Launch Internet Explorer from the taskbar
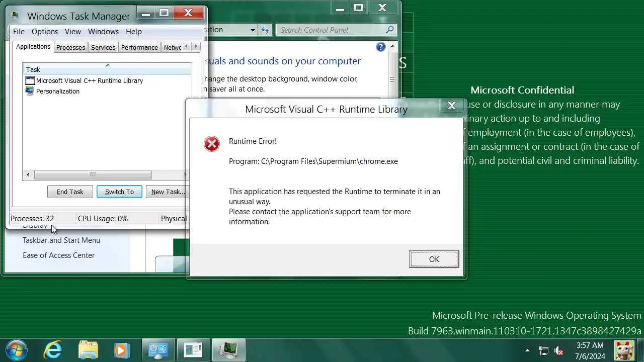This screenshot has width=644, height=362. (x=53, y=350)
